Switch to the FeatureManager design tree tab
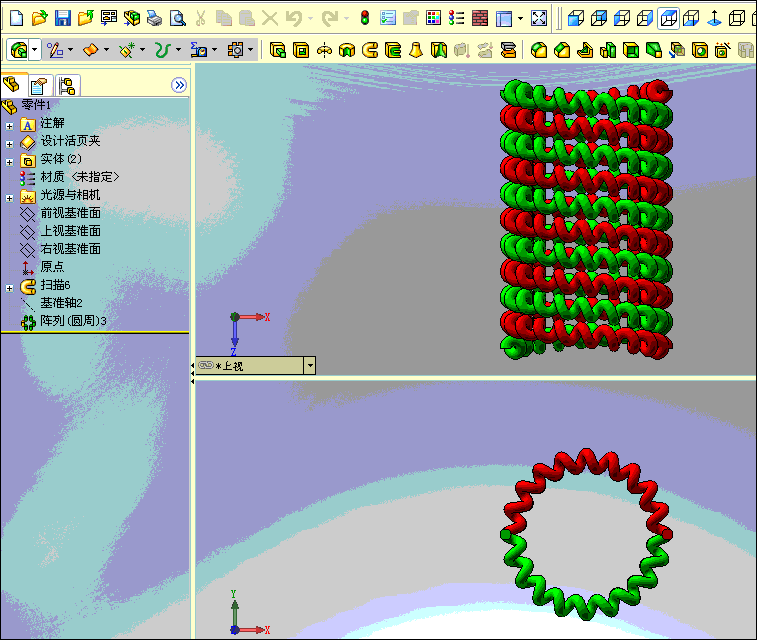757x640 pixels. (x=12, y=85)
